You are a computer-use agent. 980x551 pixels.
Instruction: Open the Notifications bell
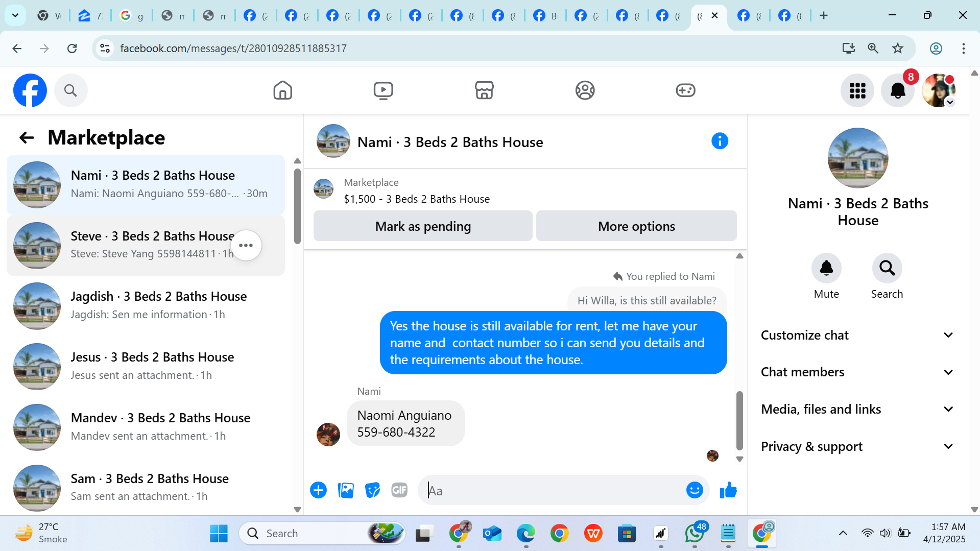point(898,91)
